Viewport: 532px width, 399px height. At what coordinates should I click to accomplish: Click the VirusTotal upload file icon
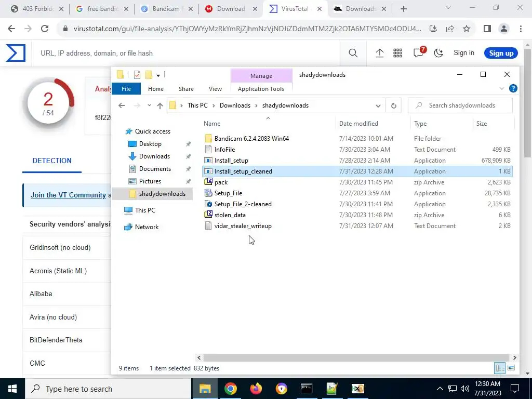tap(379, 53)
